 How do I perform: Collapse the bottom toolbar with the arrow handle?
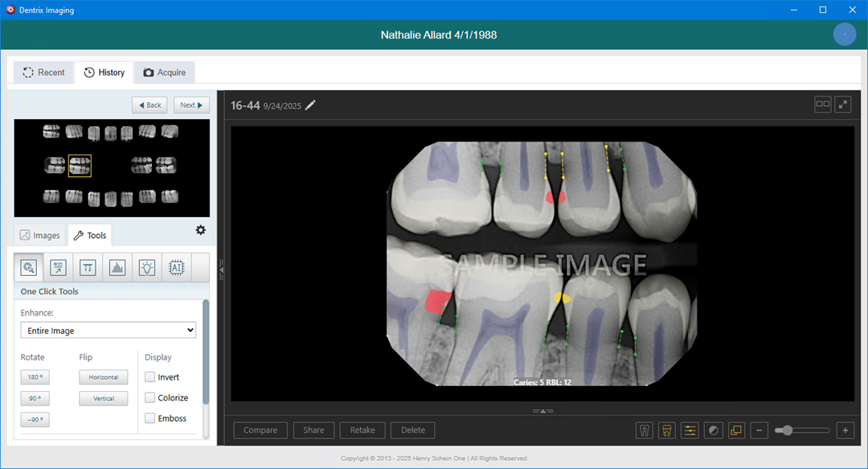point(542,411)
